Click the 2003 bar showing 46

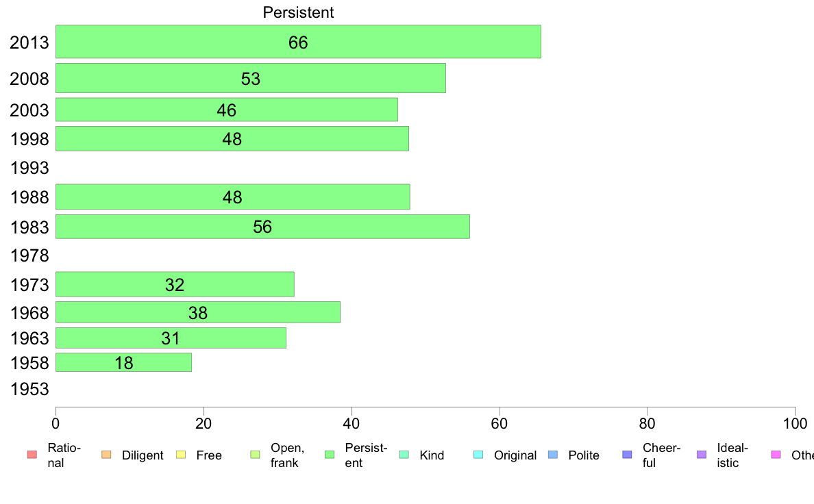click(226, 110)
